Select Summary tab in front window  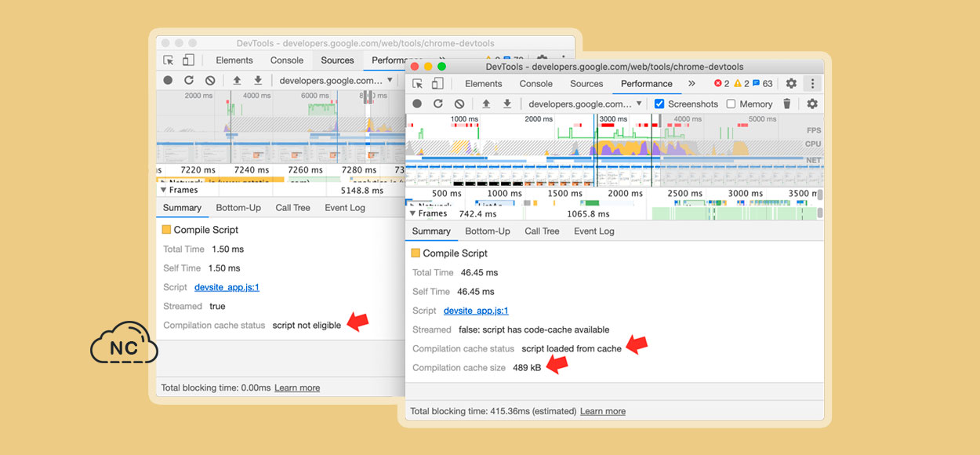431,231
